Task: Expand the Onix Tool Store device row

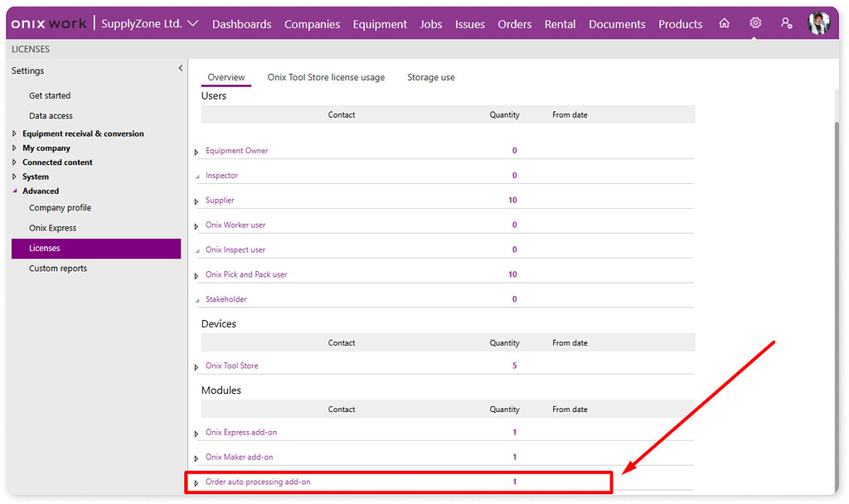Action: click(196, 365)
